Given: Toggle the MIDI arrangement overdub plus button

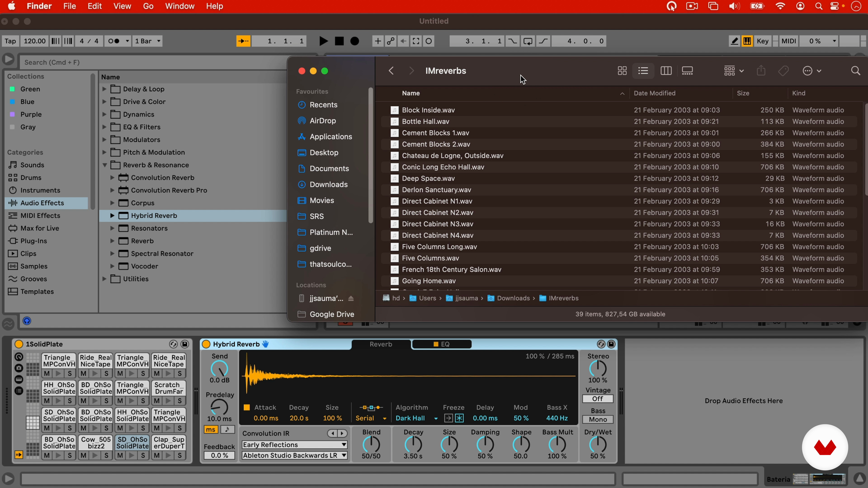Looking at the screenshot, I should coord(378,41).
